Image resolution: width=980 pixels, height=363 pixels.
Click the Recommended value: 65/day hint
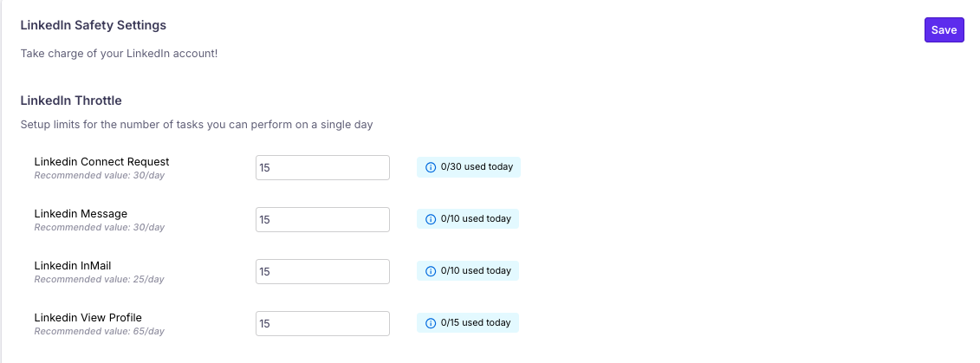pyautogui.click(x=99, y=331)
